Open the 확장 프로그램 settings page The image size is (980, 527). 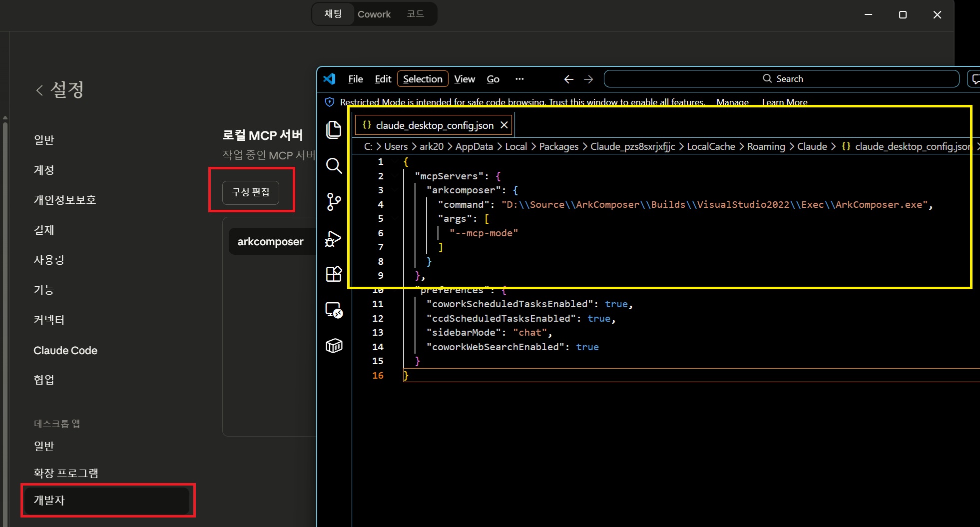click(x=66, y=473)
